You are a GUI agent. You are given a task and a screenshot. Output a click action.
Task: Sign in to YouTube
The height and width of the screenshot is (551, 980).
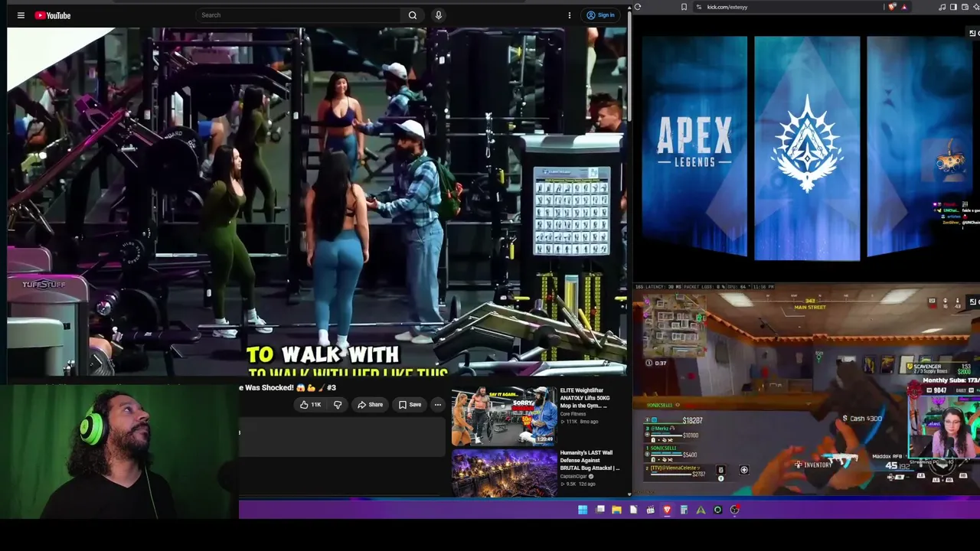(601, 15)
